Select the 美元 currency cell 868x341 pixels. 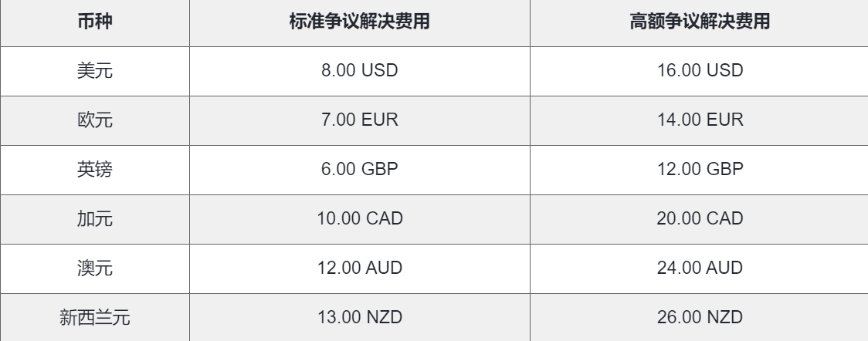[95, 71]
